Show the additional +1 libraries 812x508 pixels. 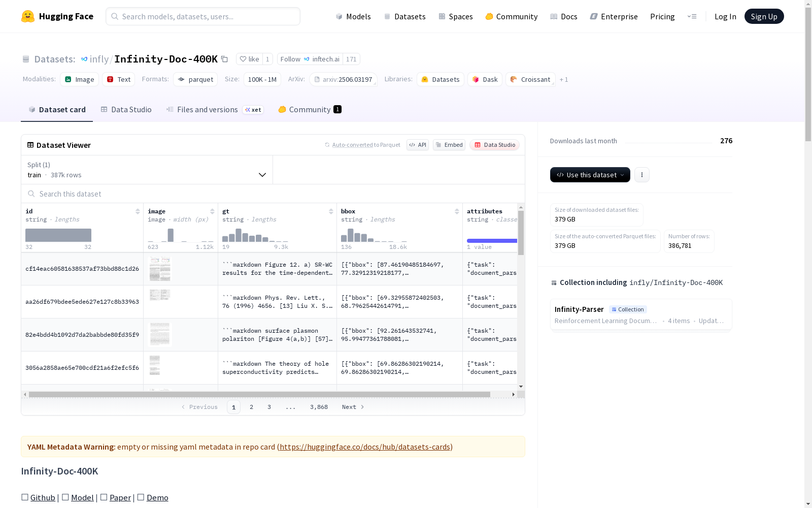564,79
